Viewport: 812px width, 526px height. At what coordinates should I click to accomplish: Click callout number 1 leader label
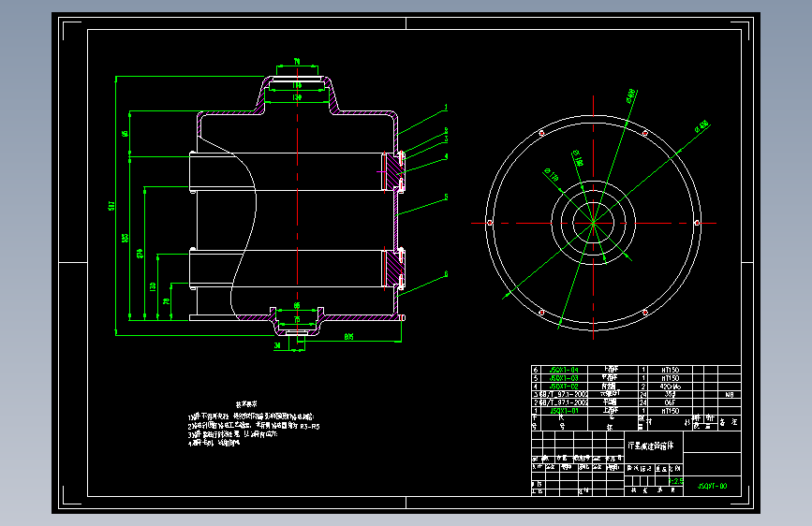tap(446, 108)
